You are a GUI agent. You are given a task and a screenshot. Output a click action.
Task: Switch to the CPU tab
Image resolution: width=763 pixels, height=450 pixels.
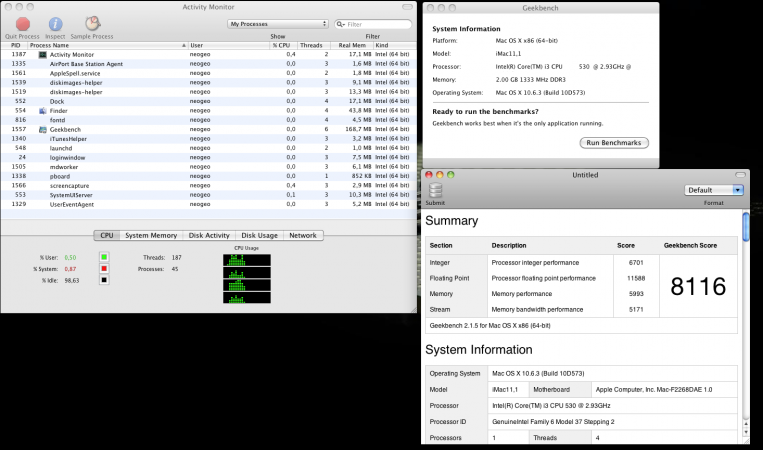pos(107,235)
